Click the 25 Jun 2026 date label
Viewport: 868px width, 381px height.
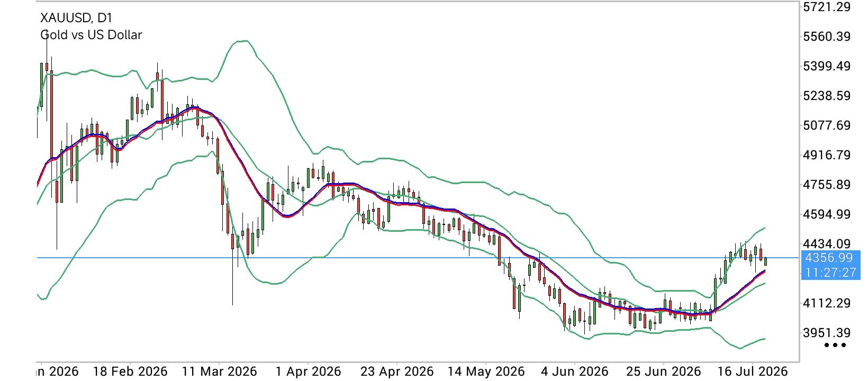pos(664,371)
